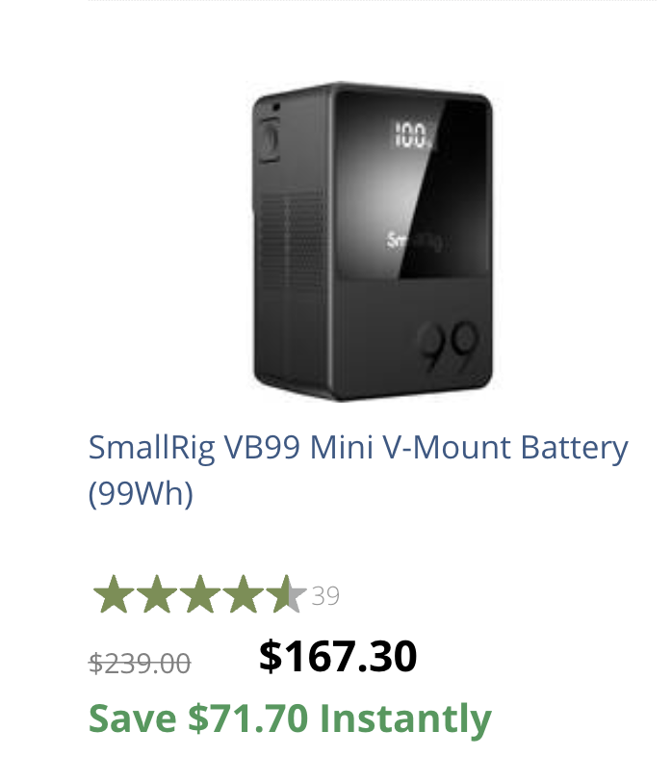
Task: Click the first rating star
Action: (x=114, y=595)
